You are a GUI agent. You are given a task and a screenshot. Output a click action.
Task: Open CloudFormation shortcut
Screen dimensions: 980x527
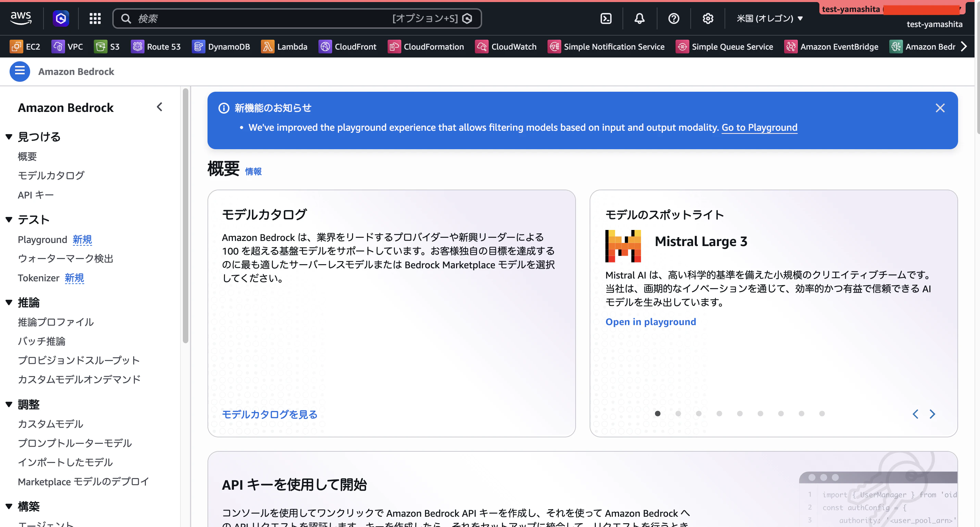click(426, 47)
